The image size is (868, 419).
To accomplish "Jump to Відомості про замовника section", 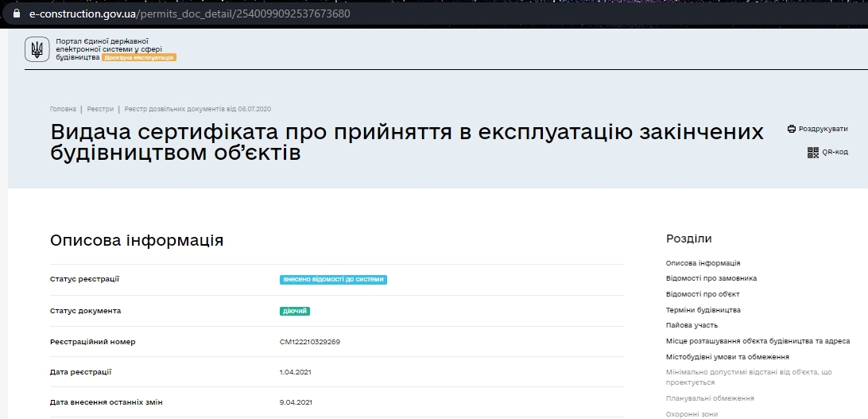I will pos(711,278).
